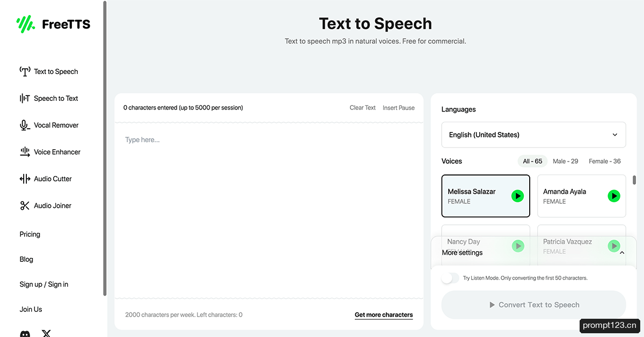Screen dimensions: 644x337
Task: Filter voices by Male - 29
Action: 566,161
